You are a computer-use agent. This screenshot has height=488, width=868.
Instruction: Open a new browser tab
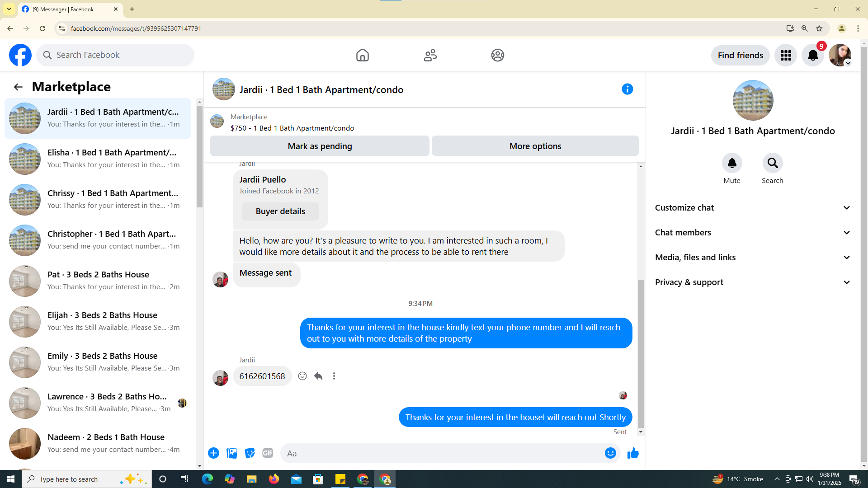point(132,9)
